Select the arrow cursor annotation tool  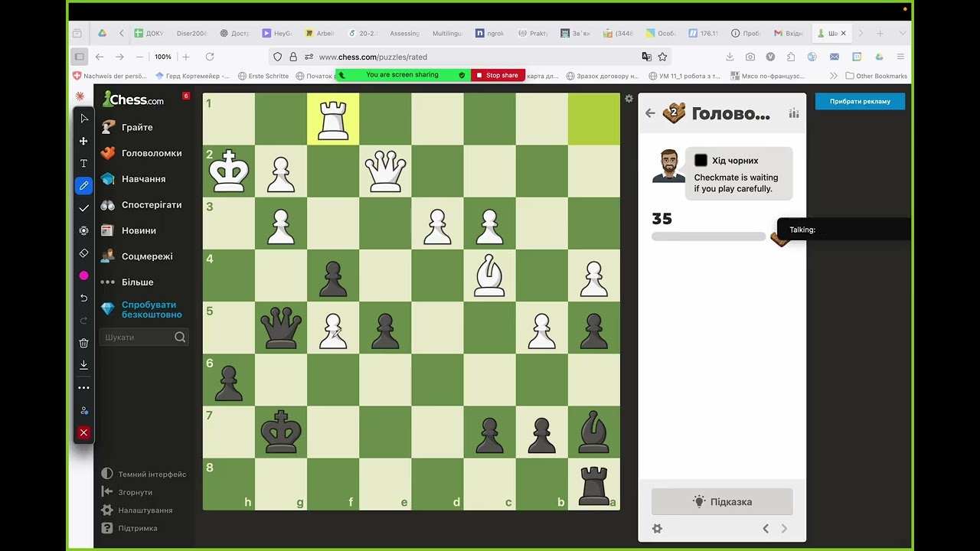(x=84, y=119)
